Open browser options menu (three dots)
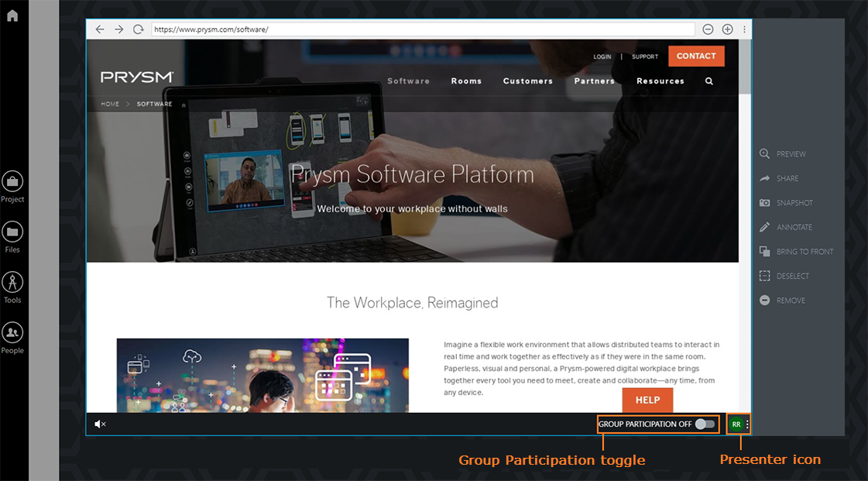868x481 pixels. coord(744,29)
